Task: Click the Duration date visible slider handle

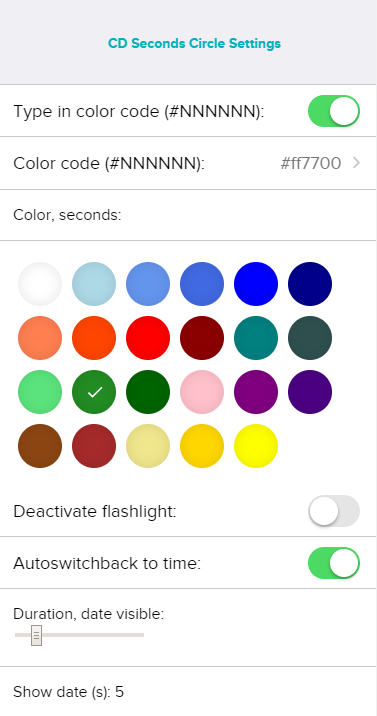Action: [x=37, y=635]
